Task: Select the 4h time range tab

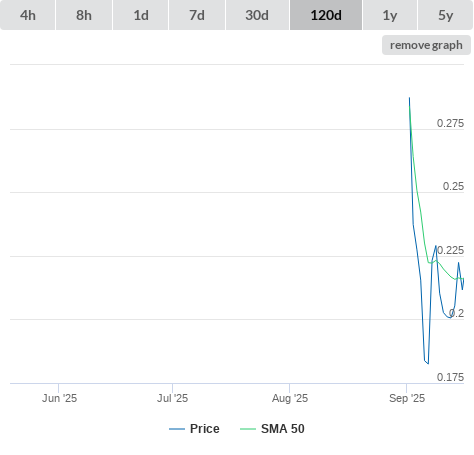Action: pos(28,15)
